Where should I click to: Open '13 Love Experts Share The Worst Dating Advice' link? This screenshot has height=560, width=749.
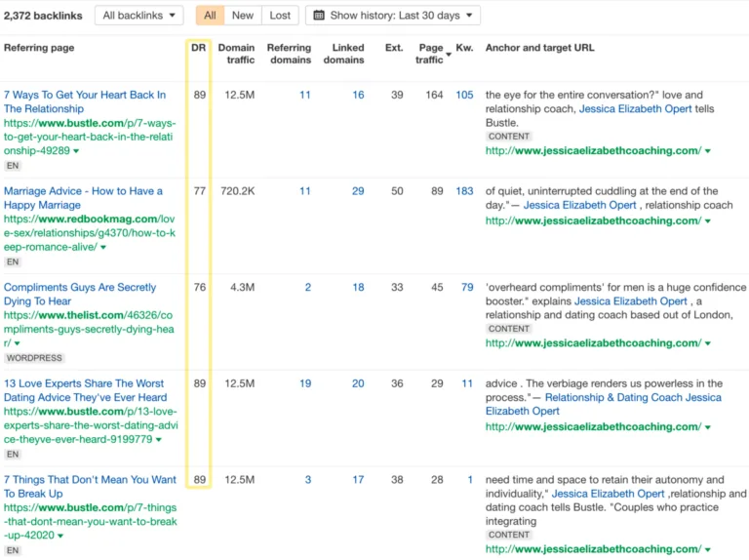(86, 390)
